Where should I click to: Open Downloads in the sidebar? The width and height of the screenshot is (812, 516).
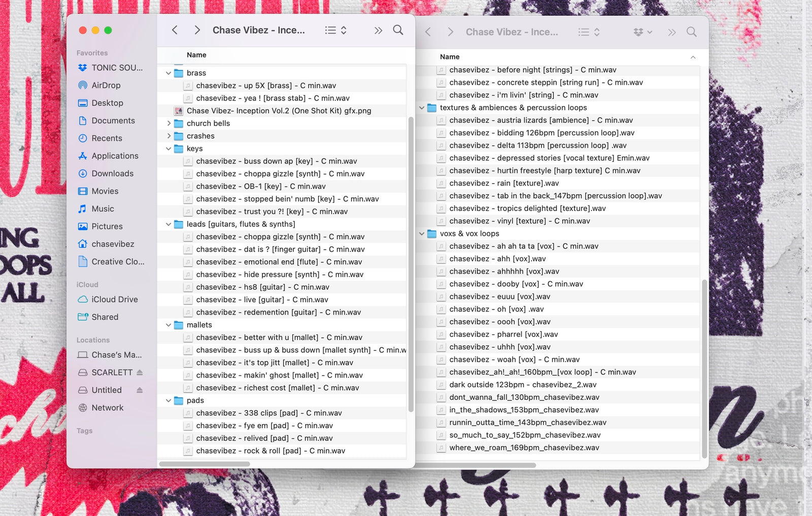click(106, 174)
